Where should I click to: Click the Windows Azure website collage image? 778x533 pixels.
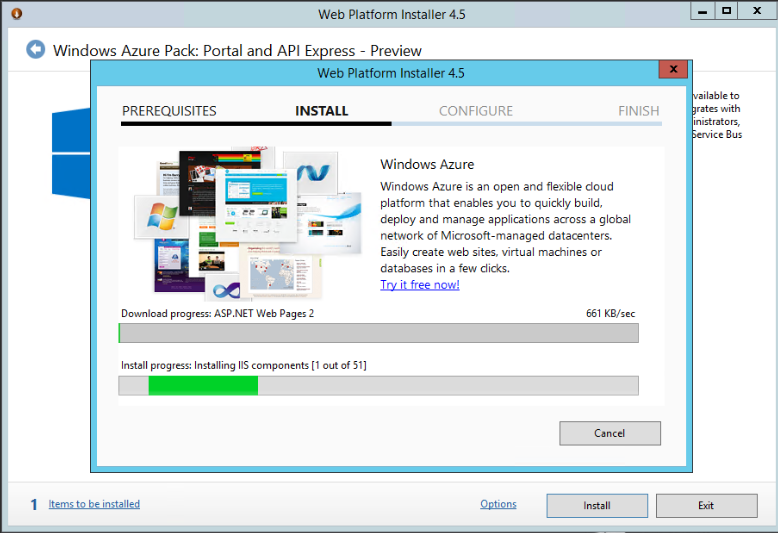click(244, 224)
